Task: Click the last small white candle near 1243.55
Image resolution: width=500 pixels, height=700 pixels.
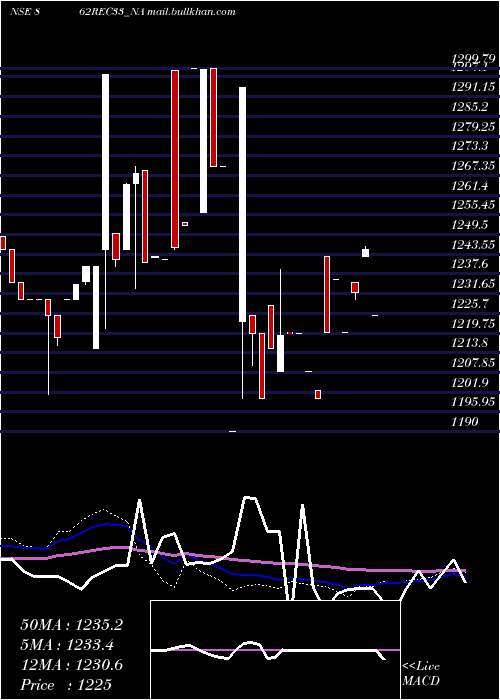Action: click(x=366, y=252)
